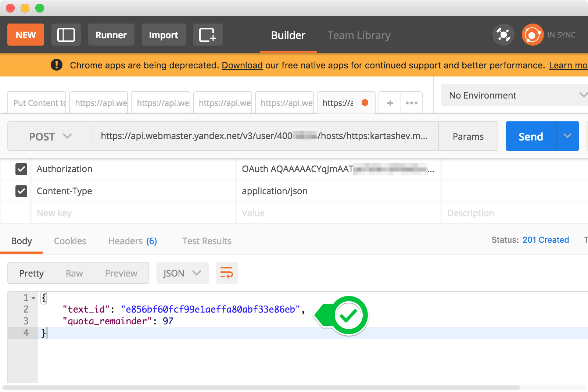Click the macOS yellow minimize button
Viewport: 588px width, 392px height.
pyautogui.click(x=25, y=8)
